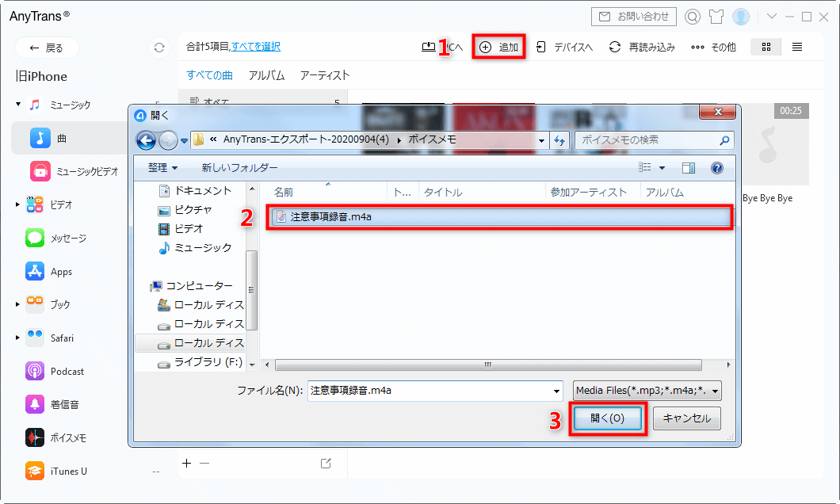Click 開く(O) open button
The width and height of the screenshot is (840, 504).
[x=608, y=418]
